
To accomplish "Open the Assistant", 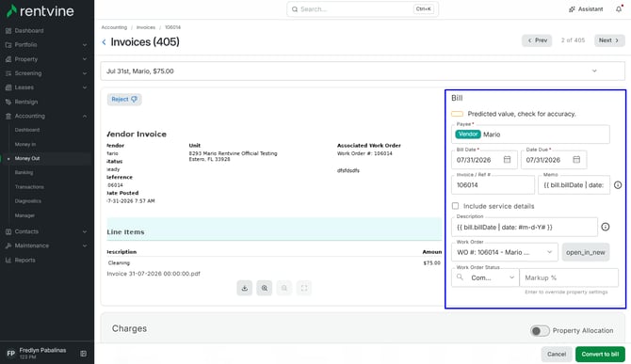I will tap(586, 8).
